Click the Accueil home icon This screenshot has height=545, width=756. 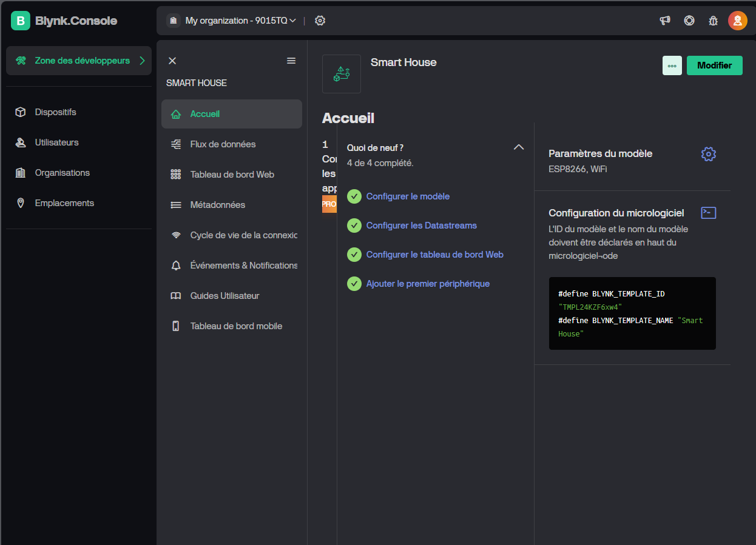[176, 114]
